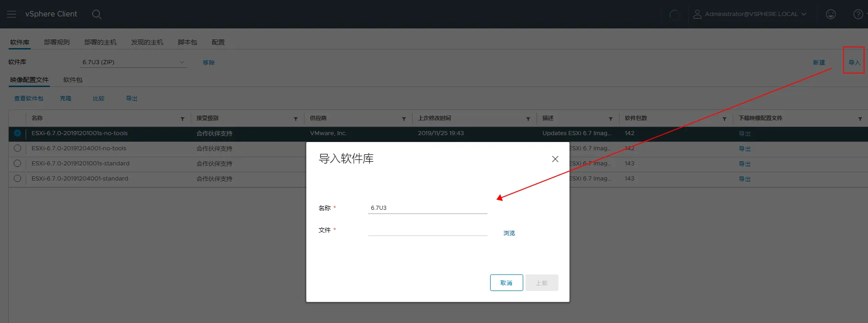Screen dimensions: 868x323
Task: Select radio for ESXi-6.7.0-20191204001-standard
Action: [17, 179]
